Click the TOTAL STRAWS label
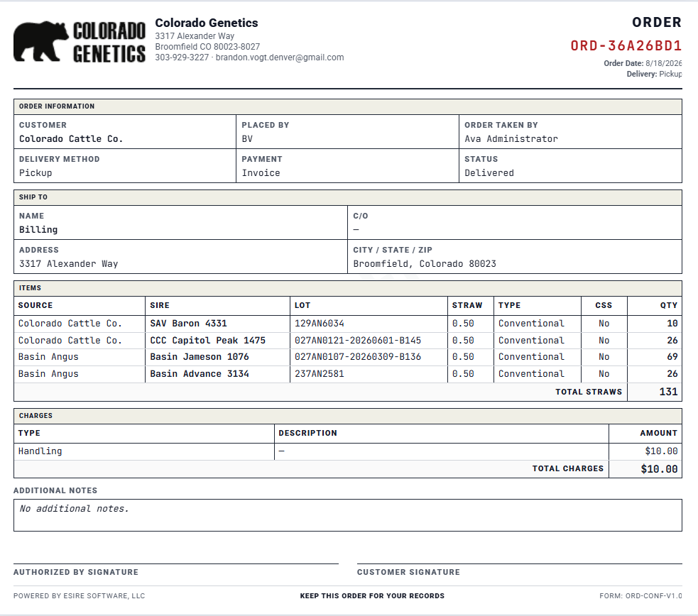Image resolution: width=698 pixels, height=616 pixels. pyautogui.click(x=589, y=392)
